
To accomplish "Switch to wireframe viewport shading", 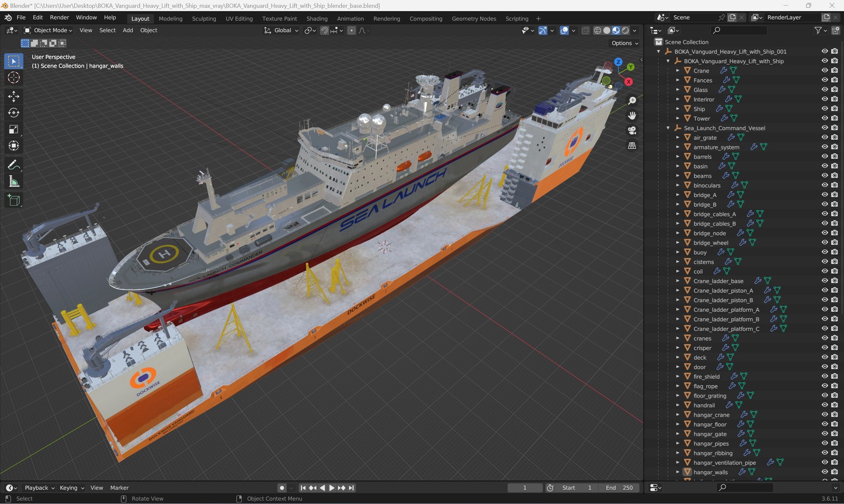I will [x=597, y=30].
